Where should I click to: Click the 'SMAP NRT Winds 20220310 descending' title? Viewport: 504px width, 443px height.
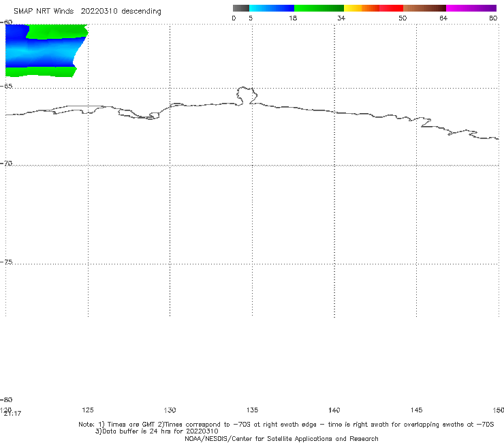(x=87, y=12)
